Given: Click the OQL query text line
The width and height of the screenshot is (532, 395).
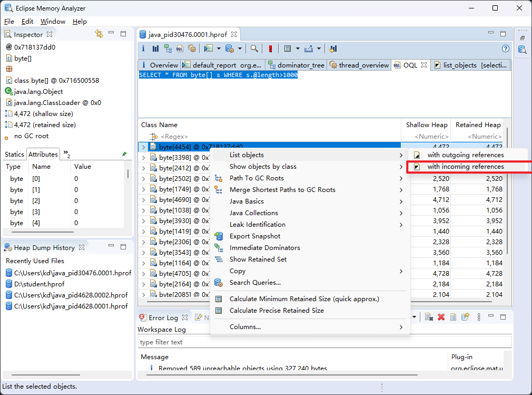Looking at the screenshot, I should pyautogui.click(x=218, y=75).
